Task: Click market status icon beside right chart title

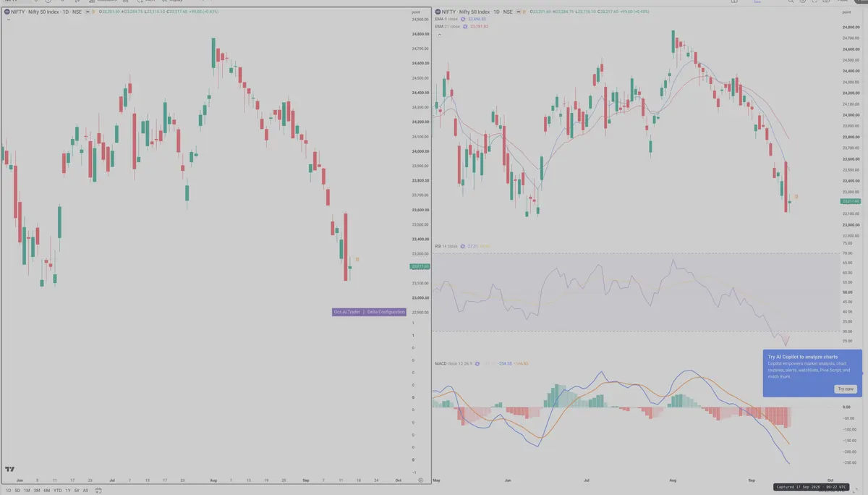Action: (x=518, y=12)
